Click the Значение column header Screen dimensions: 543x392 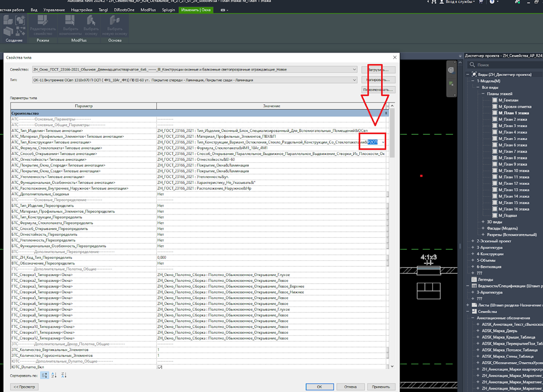tap(272, 106)
